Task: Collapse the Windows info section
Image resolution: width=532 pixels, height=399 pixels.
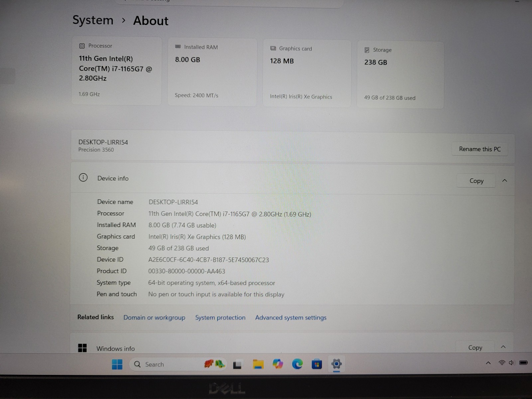Action: click(503, 347)
